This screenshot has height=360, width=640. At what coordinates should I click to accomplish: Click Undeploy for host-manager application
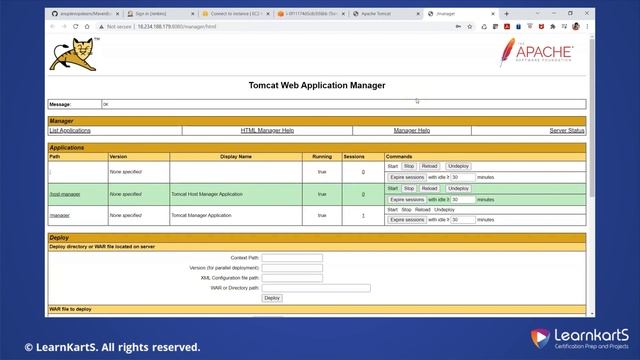click(x=458, y=189)
